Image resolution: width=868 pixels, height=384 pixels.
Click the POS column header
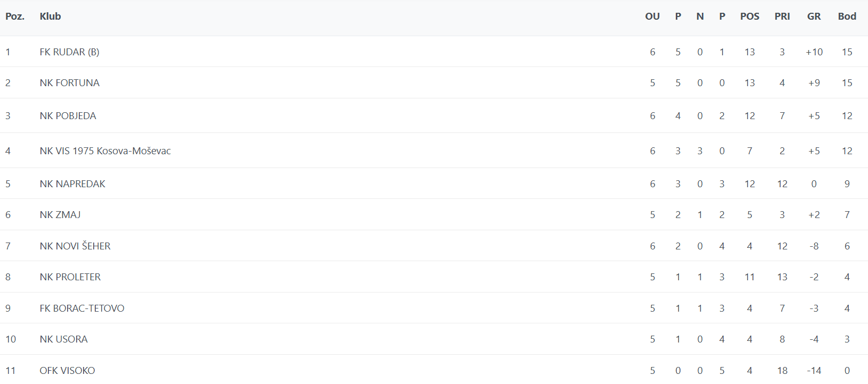click(x=749, y=16)
